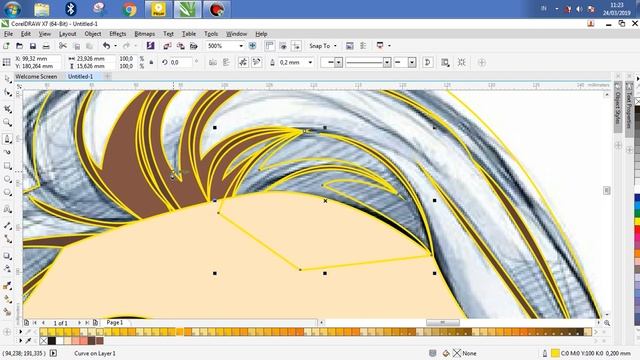Select the Crop tool
Image resolution: width=640 pixels, height=360 pixels.
7,109
